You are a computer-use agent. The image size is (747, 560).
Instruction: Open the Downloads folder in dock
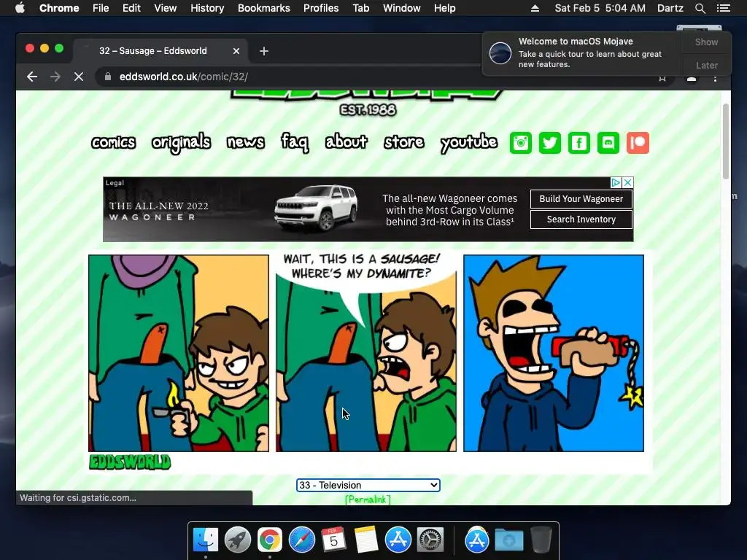[x=508, y=540]
